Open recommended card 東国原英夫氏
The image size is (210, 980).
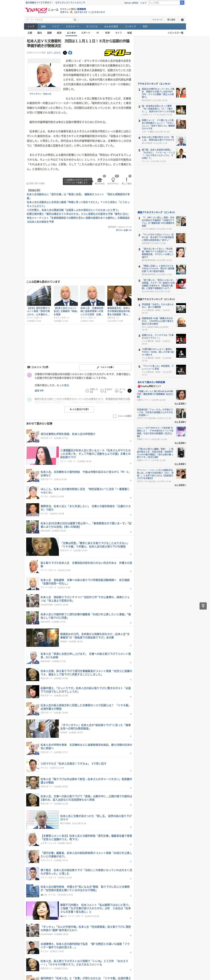pos(119,304)
